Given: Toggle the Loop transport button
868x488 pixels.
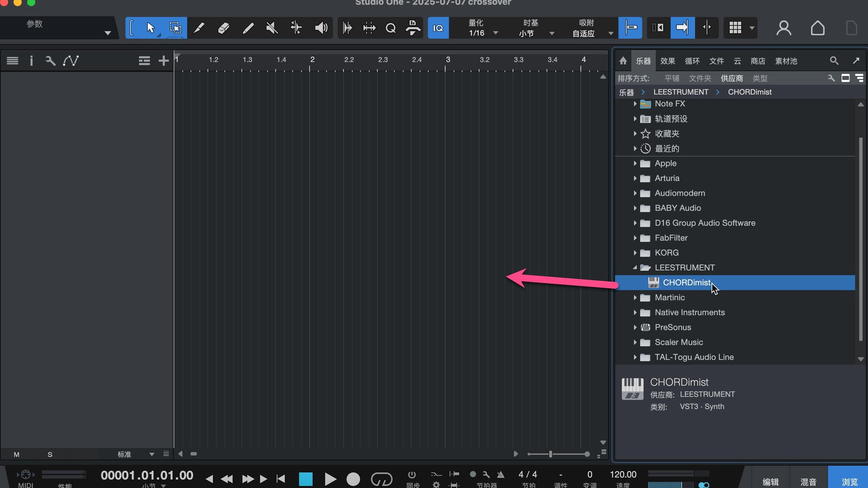Looking at the screenshot, I should pos(382,479).
